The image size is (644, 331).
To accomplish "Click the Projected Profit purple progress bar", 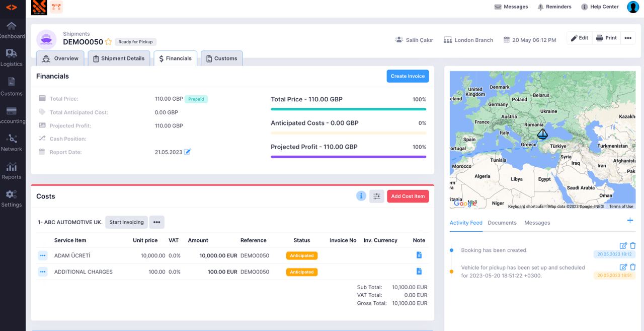I will pos(348,158).
